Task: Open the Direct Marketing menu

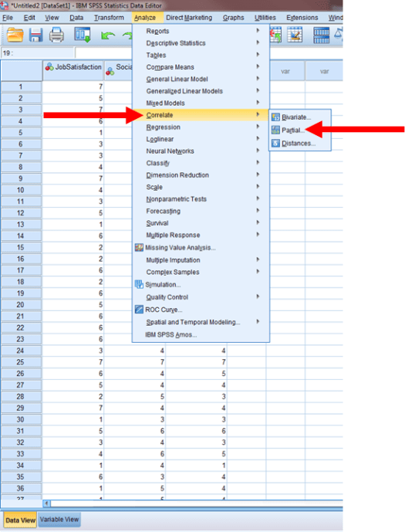Action: coord(189,18)
